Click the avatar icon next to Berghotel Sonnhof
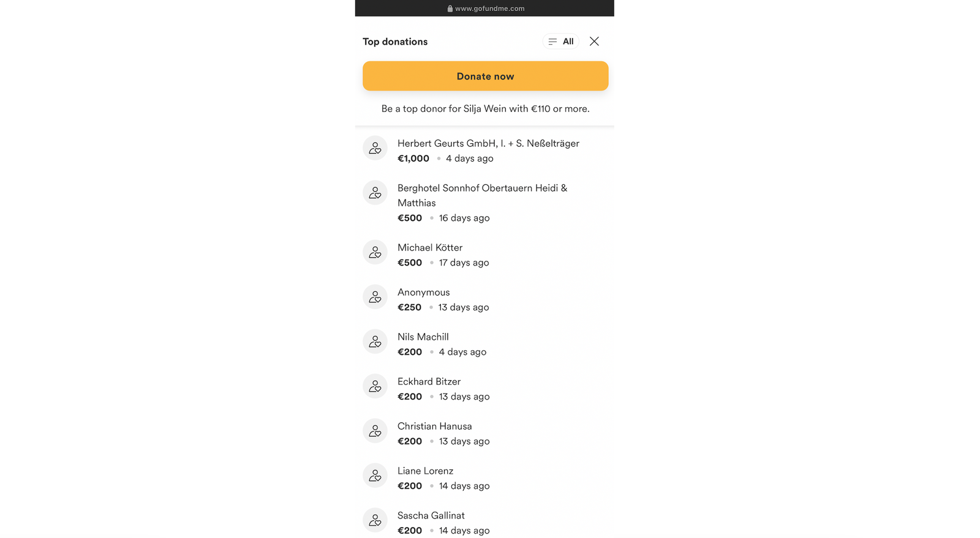 click(x=375, y=193)
